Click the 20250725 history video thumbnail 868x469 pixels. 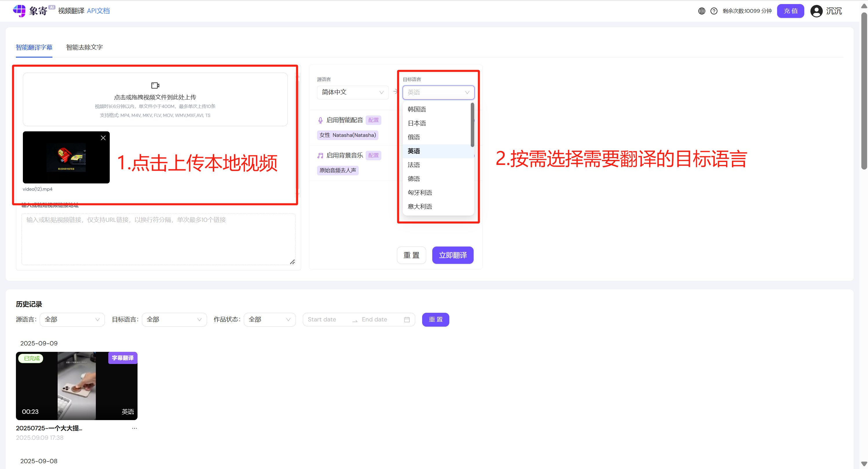tap(76, 386)
